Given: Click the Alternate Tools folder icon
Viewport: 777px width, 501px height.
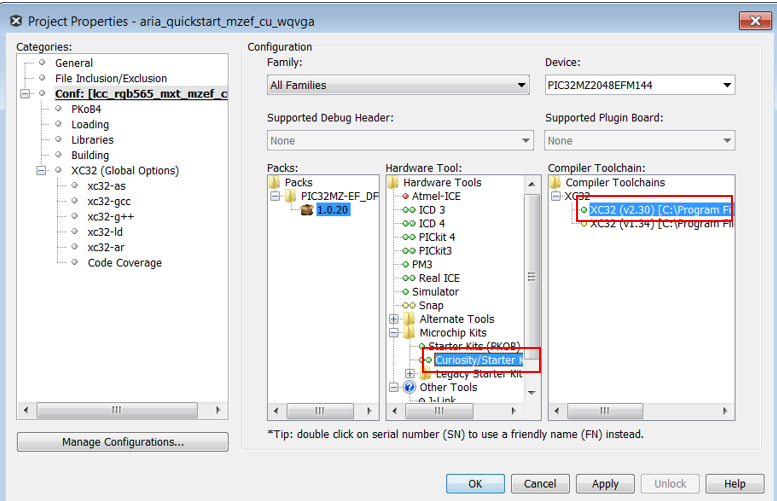Looking at the screenshot, I should click(x=409, y=319).
